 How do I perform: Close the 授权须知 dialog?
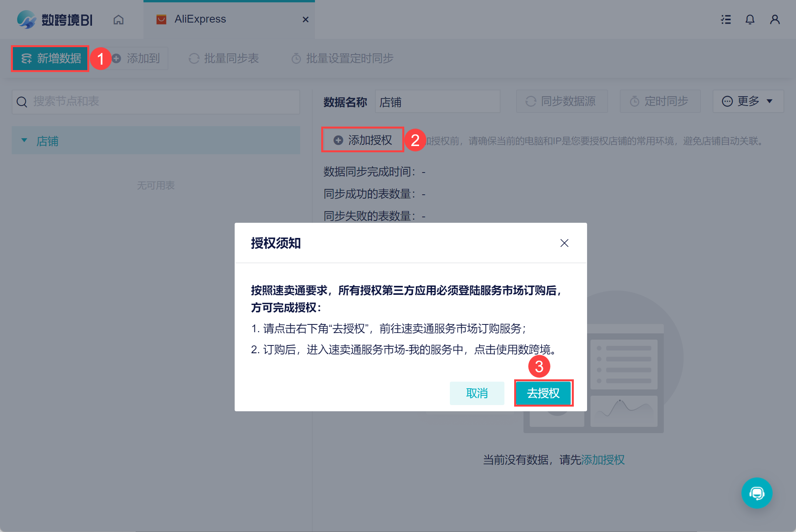[564, 243]
